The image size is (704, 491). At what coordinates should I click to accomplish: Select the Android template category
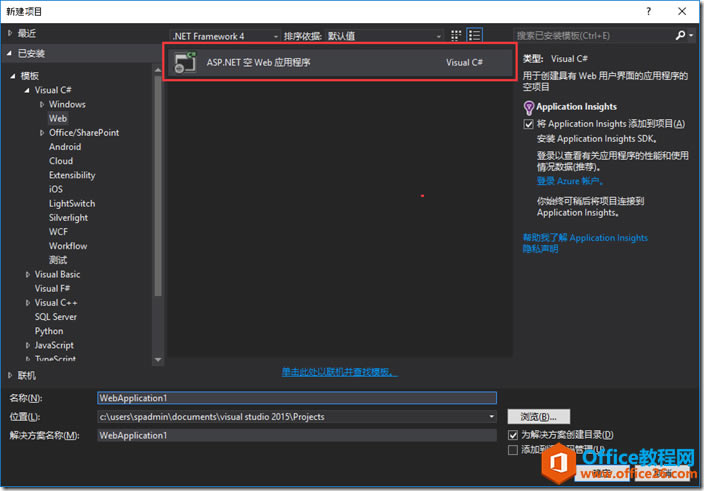[65, 147]
